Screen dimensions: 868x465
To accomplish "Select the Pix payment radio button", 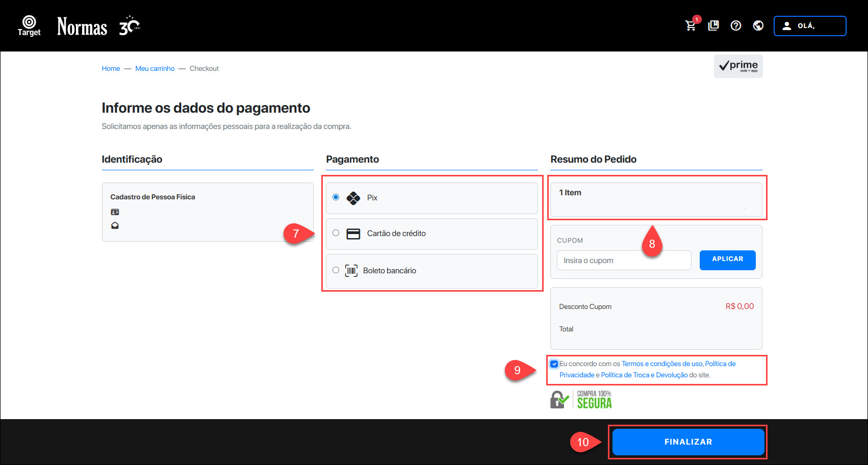I will click(x=336, y=197).
